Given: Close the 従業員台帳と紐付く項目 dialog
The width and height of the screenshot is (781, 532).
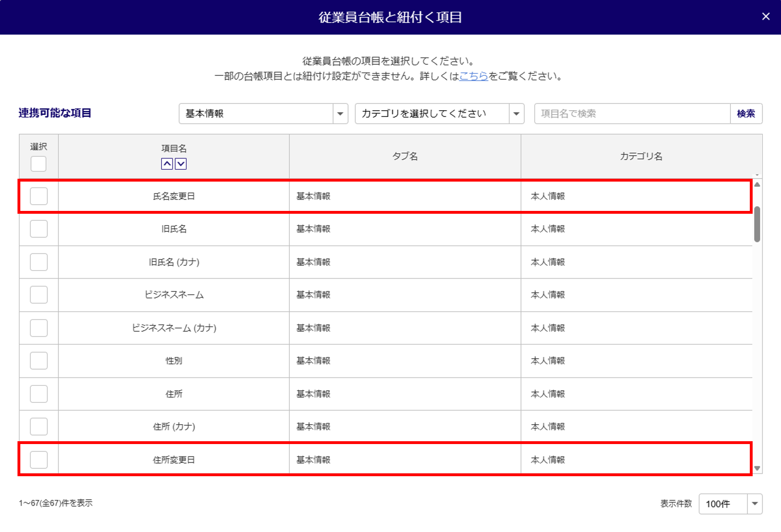Looking at the screenshot, I should [x=766, y=17].
